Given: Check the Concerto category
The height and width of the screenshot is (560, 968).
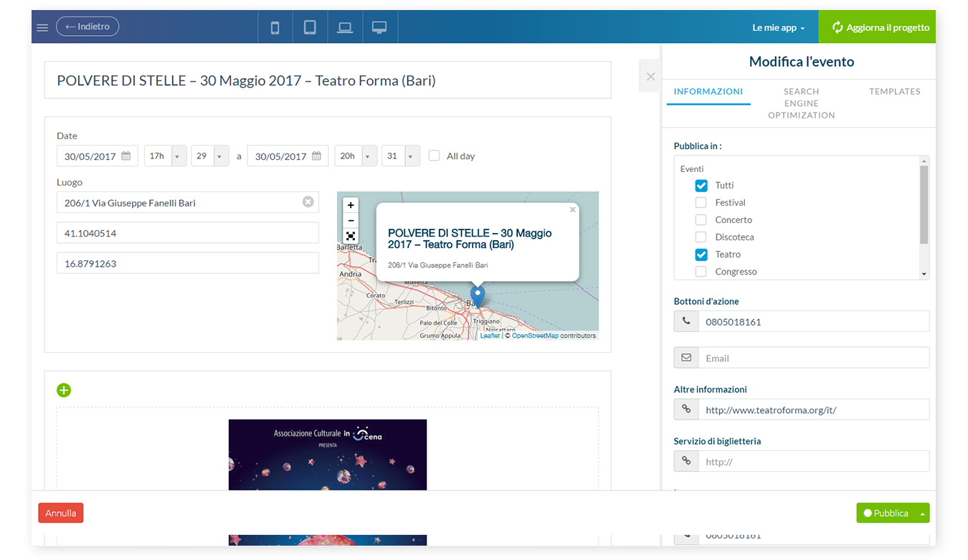Looking at the screenshot, I should pos(701,219).
